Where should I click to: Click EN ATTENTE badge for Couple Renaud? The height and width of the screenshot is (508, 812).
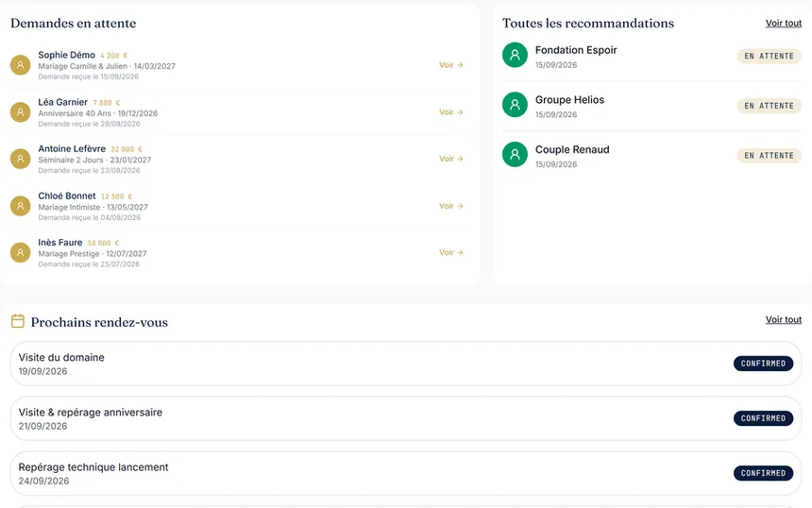(x=769, y=156)
